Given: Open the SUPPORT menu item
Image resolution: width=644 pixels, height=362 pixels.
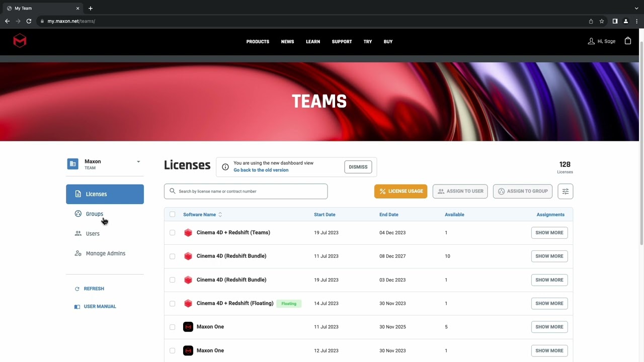Looking at the screenshot, I should pos(342,42).
